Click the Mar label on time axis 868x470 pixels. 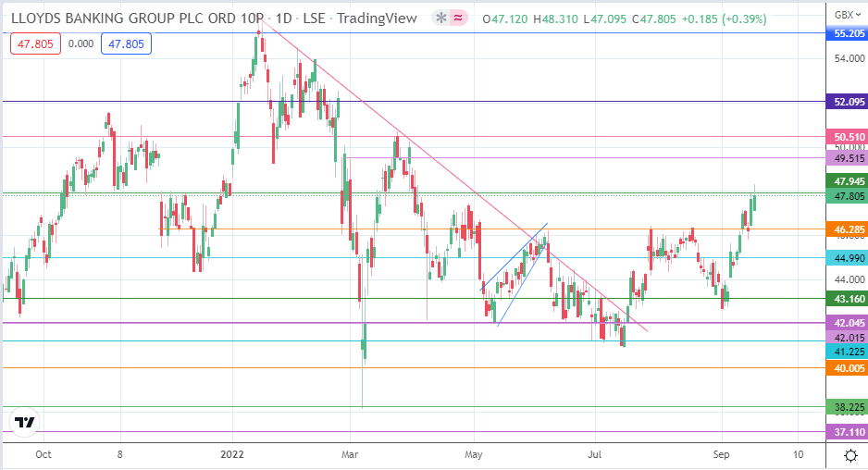(350, 454)
